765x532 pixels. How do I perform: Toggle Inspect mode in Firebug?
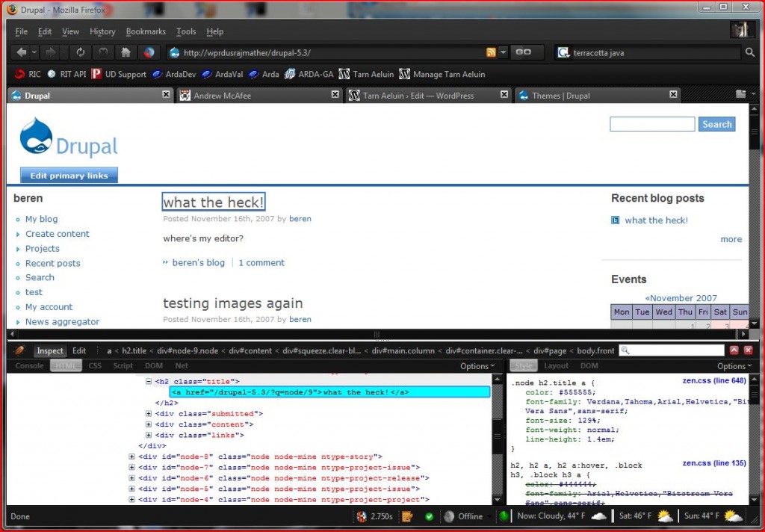point(49,350)
